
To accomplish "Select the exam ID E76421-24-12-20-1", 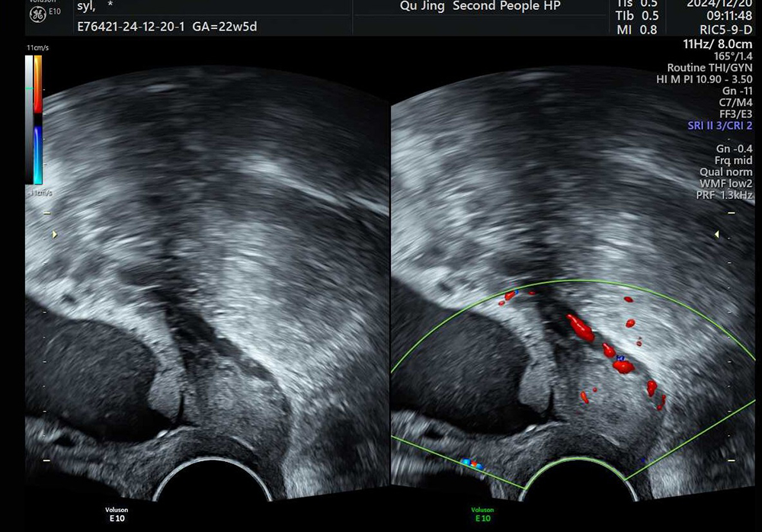I will [131, 26].
